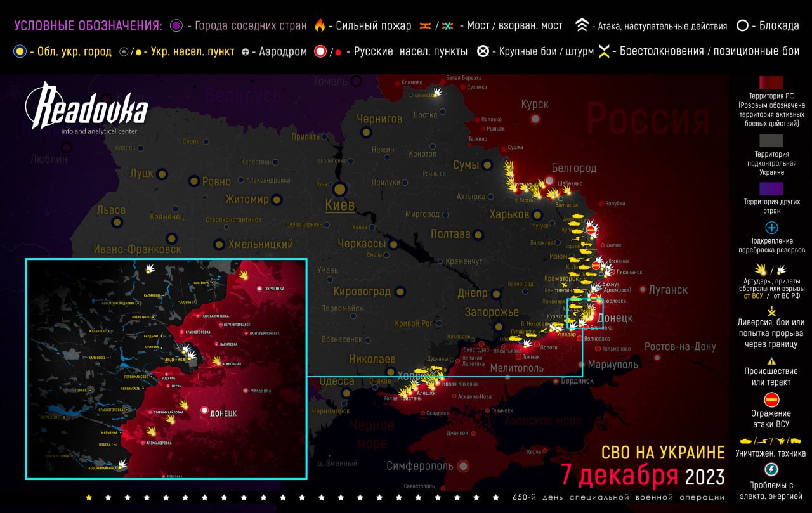Image resolution: width=812 pixels, height=513 pixels.
Task: Click the blue lightning electricity problem icon
Action: click(771, 470)
